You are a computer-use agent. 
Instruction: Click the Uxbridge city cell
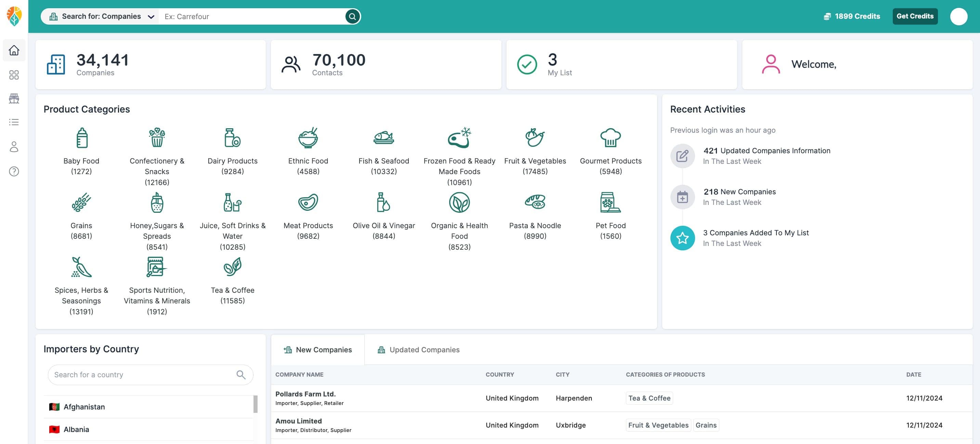tap(571, 425)
